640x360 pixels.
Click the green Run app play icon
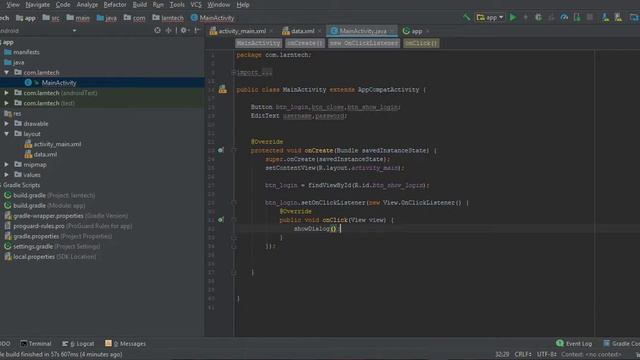click(x=513, y=17)
